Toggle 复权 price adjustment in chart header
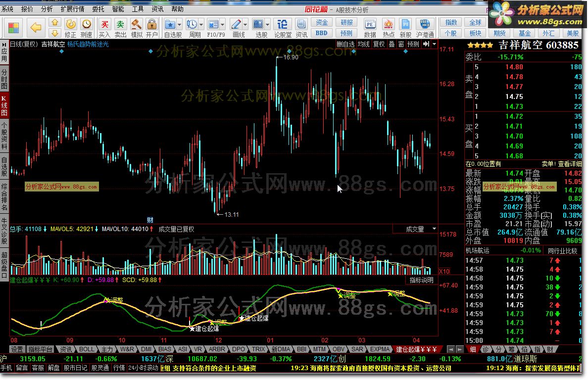 point(379,44)
